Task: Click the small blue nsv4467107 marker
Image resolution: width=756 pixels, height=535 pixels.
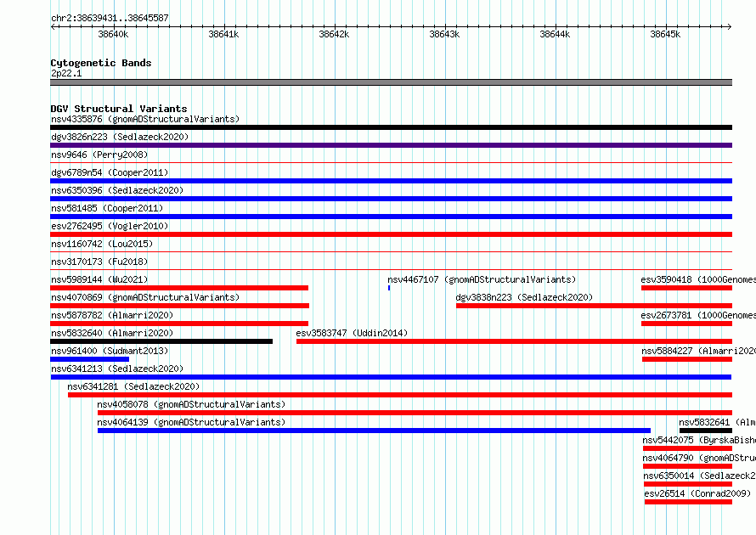Action: click(389, 288)
